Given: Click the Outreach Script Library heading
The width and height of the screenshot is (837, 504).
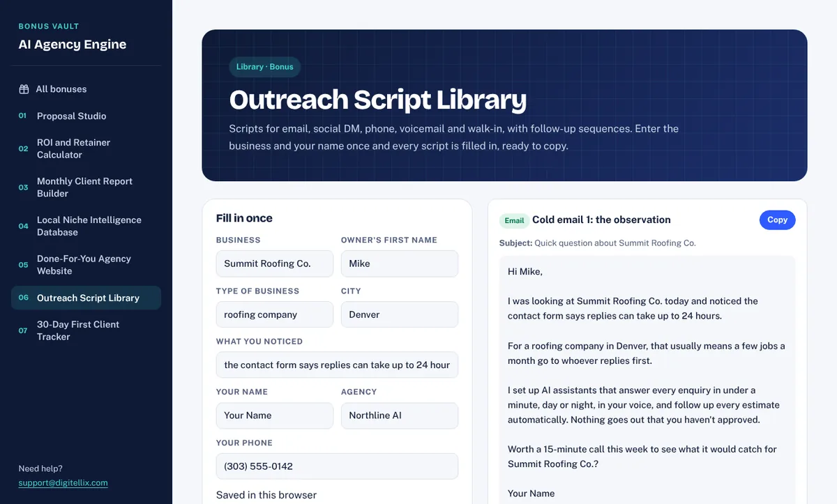Looking at the screenshot, I should coord(377,100).
